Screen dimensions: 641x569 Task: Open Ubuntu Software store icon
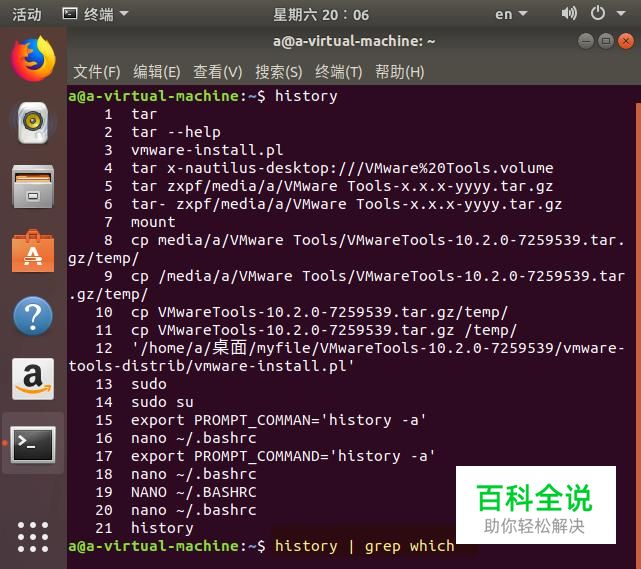coord(33,251)
